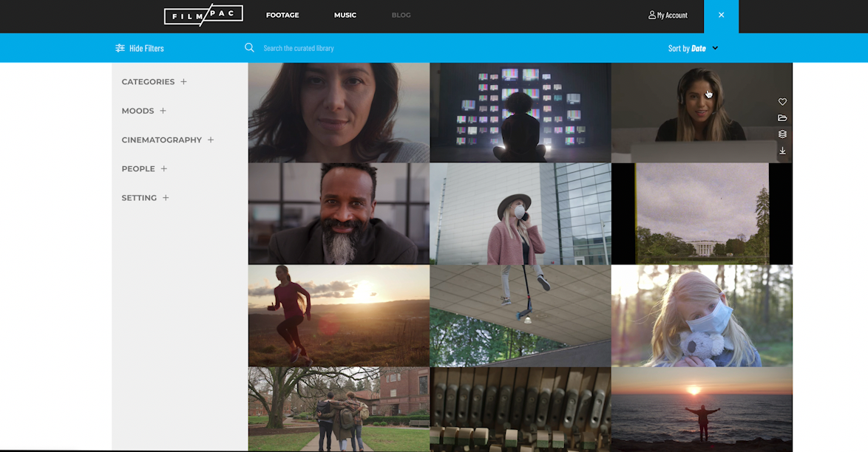
Task: Click the filter sliders icon beside Hide Filters
Action: point(120,47)
